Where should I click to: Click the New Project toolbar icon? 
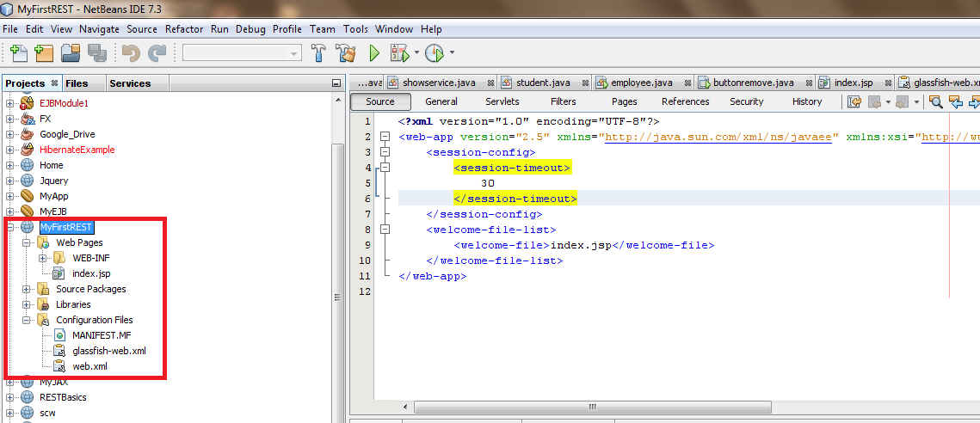pyautogui.click(x=44, y=53)
